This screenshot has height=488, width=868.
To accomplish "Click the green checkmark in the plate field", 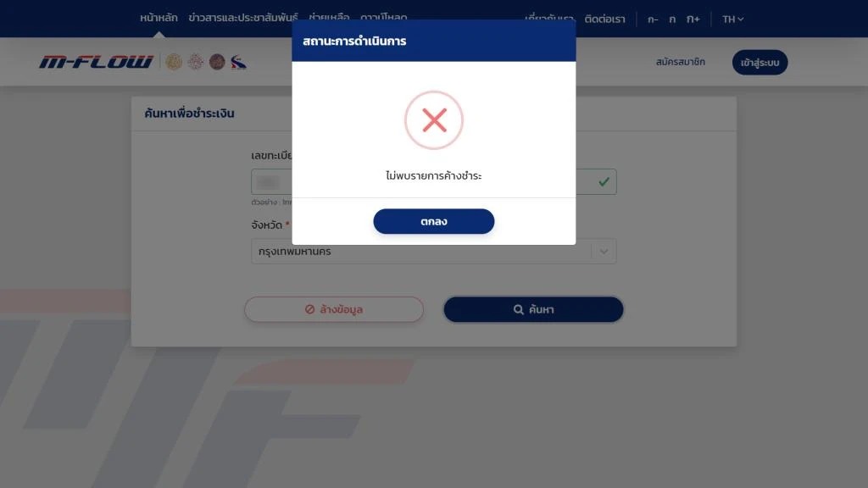I will pos(604,181).
